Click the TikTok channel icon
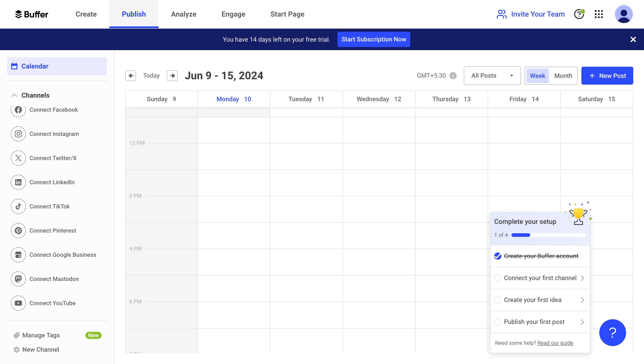644x364 pixels. (x=18, y=206)
